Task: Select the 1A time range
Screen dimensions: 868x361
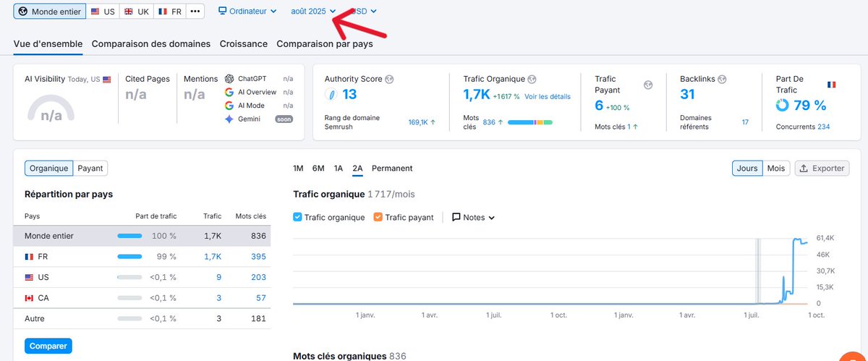Action: pyautogui.click(x=339, y=168)
